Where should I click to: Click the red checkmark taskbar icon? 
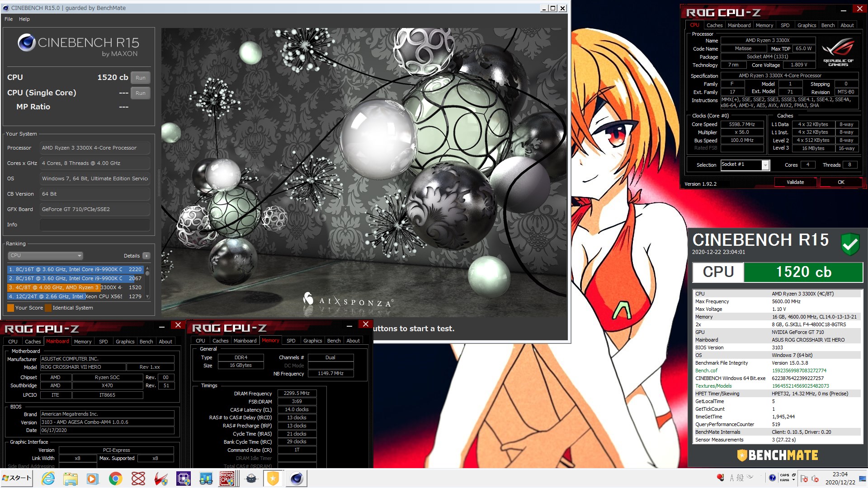(160, 479)
